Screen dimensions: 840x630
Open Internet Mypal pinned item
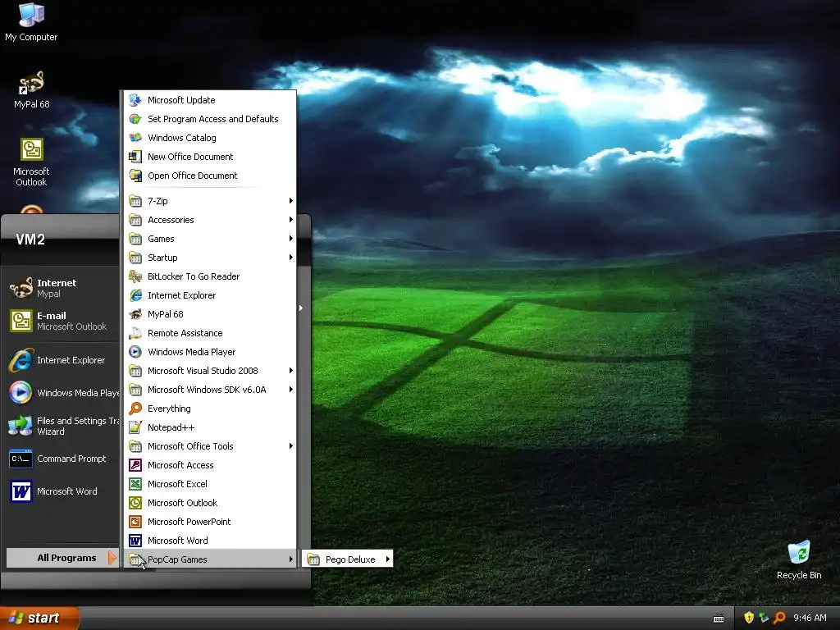[60, 288]
